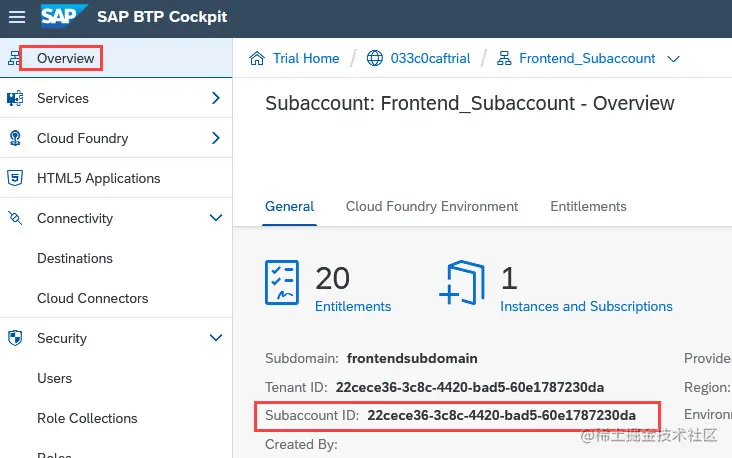Click the Services puzzle icon
Image resolution: width=732 pixels, height=458 pixels.
tap(15, 98)
